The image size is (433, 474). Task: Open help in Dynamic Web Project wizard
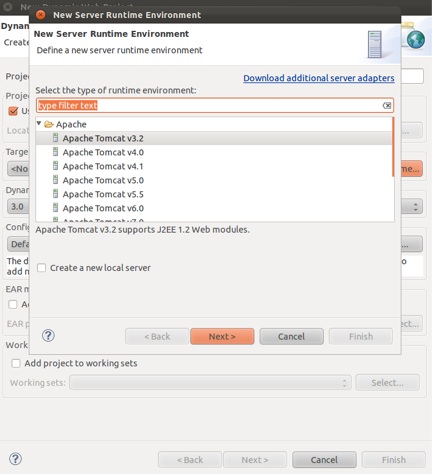(x=15, y=459)
